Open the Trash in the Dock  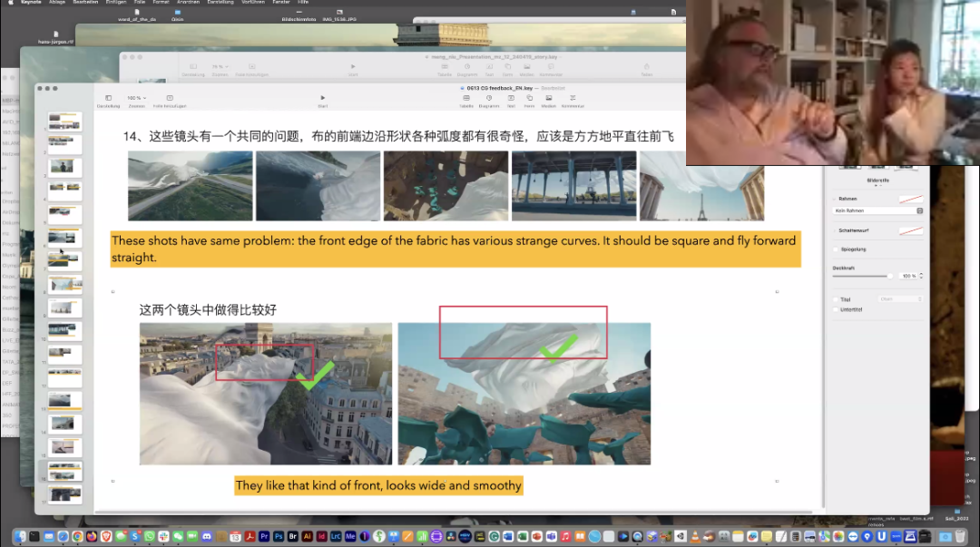point(959,536)
